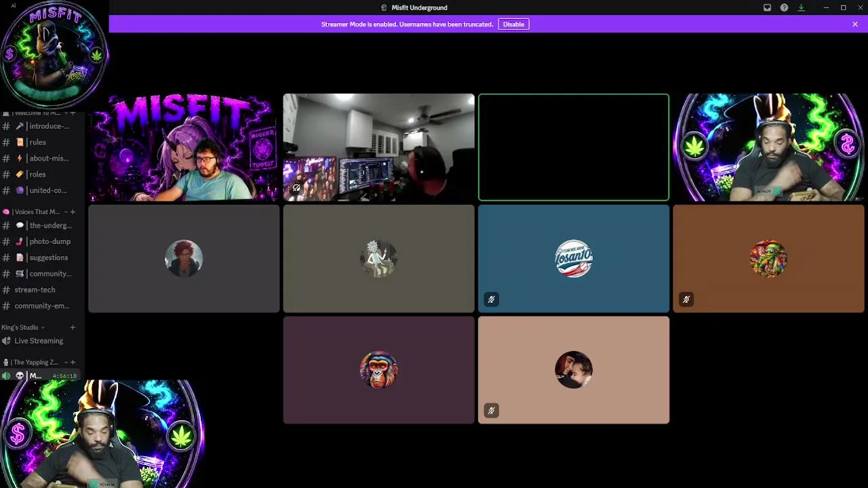Click muted mic icon on couple photo tile
The width and height of the screenshot is (868, 488).
pyautogui.click(x=492, y=410)
